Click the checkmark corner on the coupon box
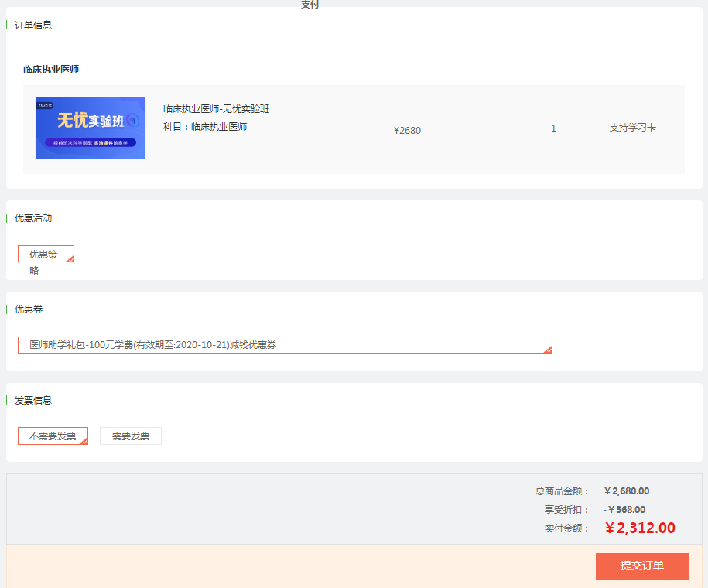708x588 pixels. tap(548, 350)
